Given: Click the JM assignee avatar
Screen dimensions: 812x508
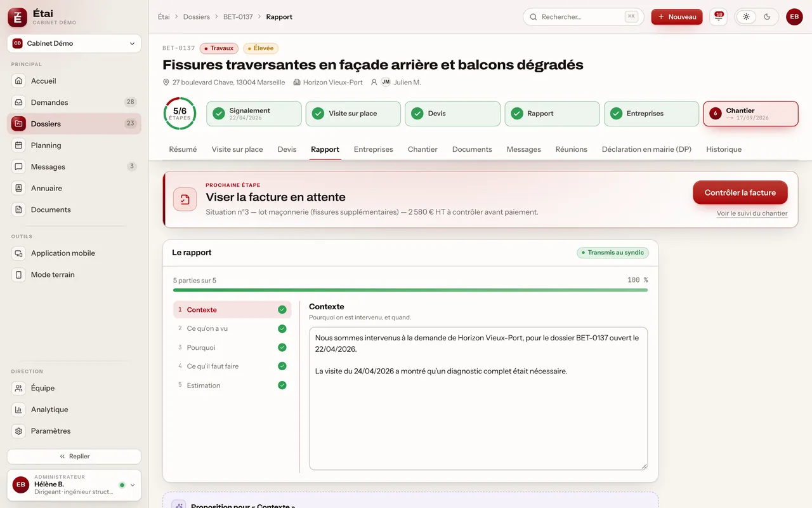Looking at the screenshot, I should tap(386, 82).
